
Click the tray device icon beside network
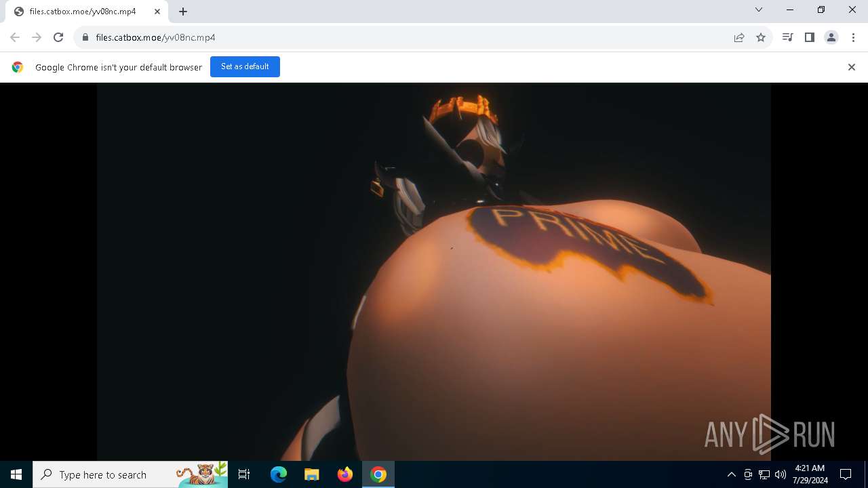pos(748,474)
